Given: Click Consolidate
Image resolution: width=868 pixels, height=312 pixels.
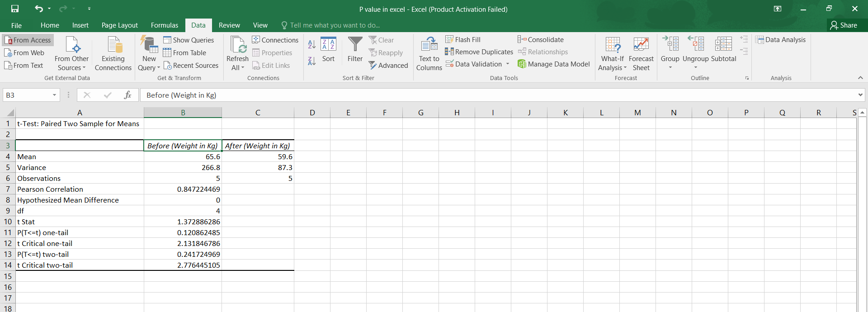Looking at the screenshot, I should 541,40.
